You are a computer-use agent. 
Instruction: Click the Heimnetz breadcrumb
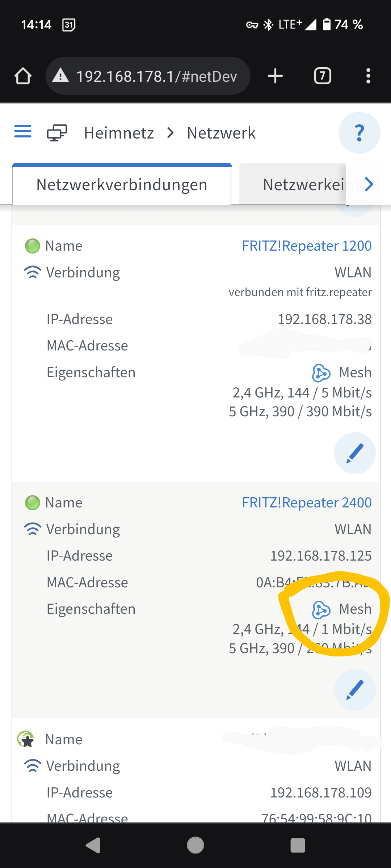(x=119, y=133)
